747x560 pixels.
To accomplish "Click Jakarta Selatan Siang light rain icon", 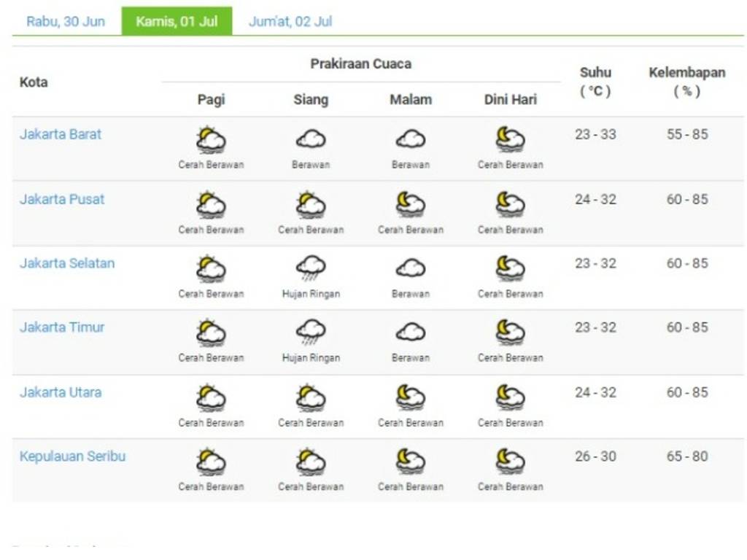I will coord(311,269).
